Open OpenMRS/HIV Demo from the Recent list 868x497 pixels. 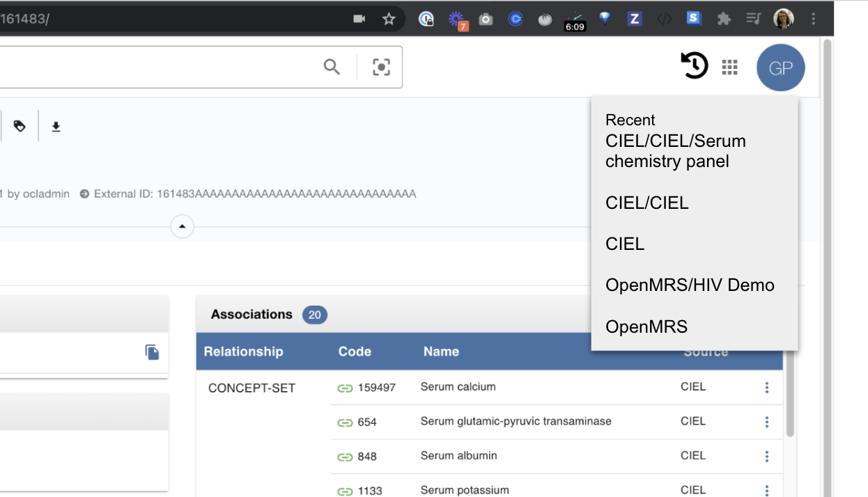pos(690,285)
